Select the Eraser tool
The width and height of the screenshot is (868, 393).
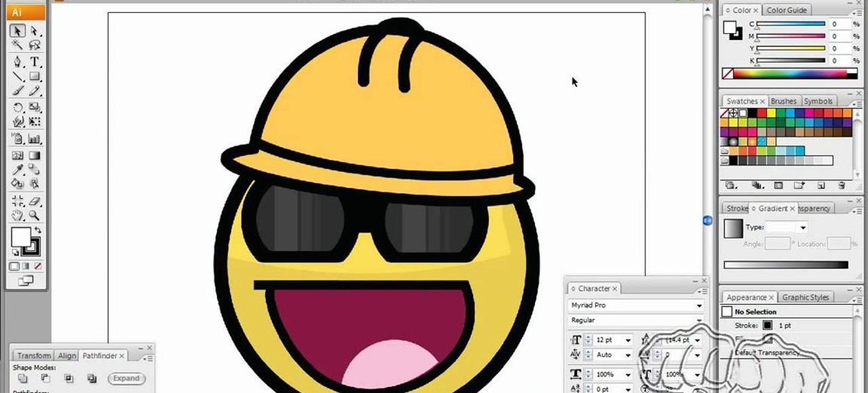pyautogui.click(x=35, y=201)
